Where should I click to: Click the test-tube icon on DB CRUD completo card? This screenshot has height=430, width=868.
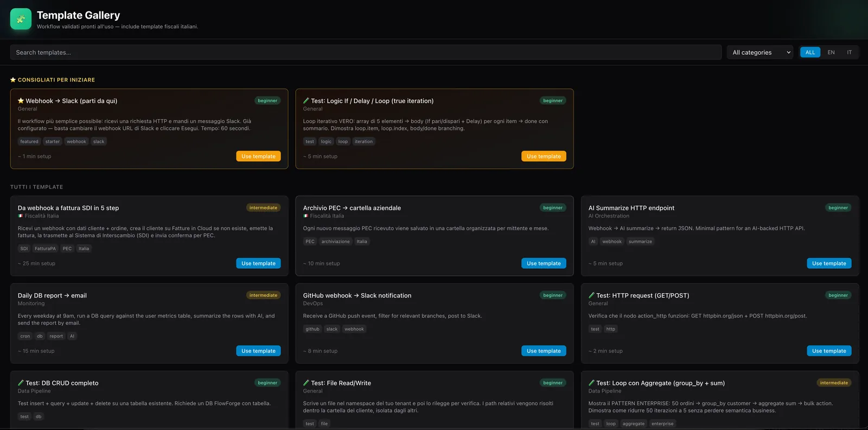21,383
